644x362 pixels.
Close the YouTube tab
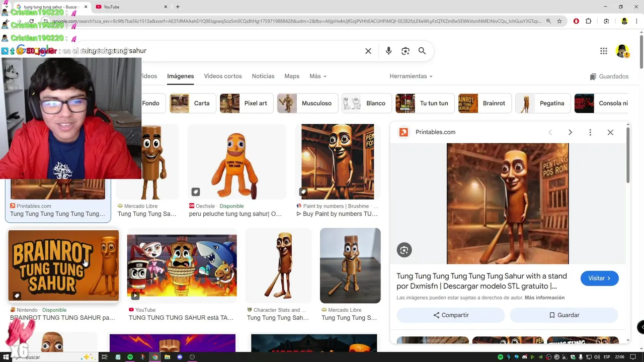166,7
